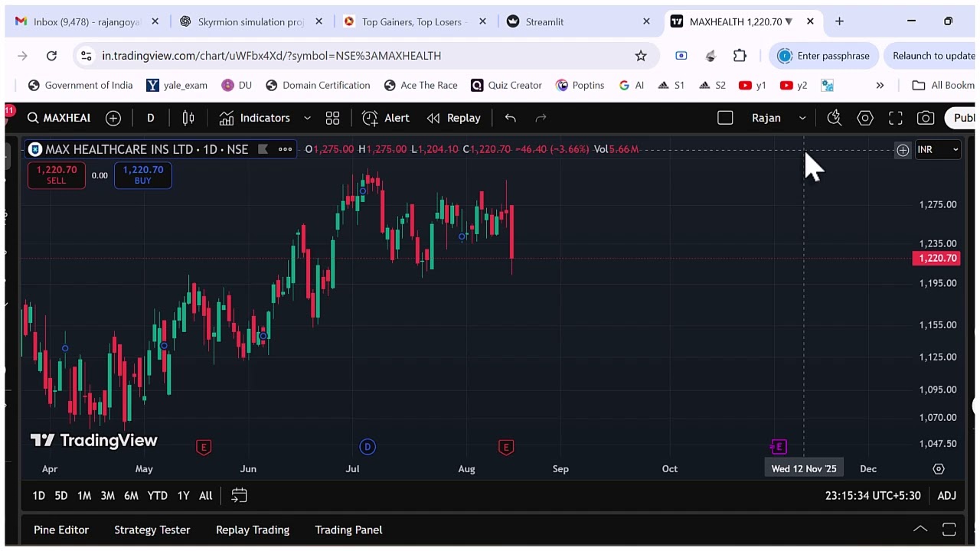Select the 3M date range
This screenshot has height=551, width=980.
108,496
